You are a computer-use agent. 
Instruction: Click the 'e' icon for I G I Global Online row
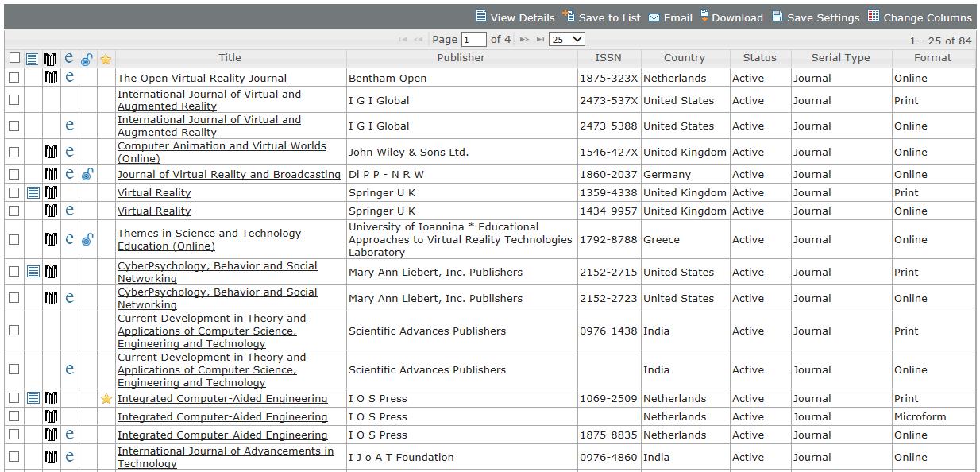click(69, 126)
